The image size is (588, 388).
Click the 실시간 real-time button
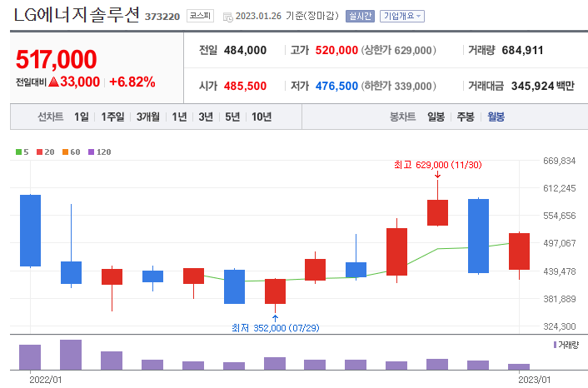coord(360,16)
